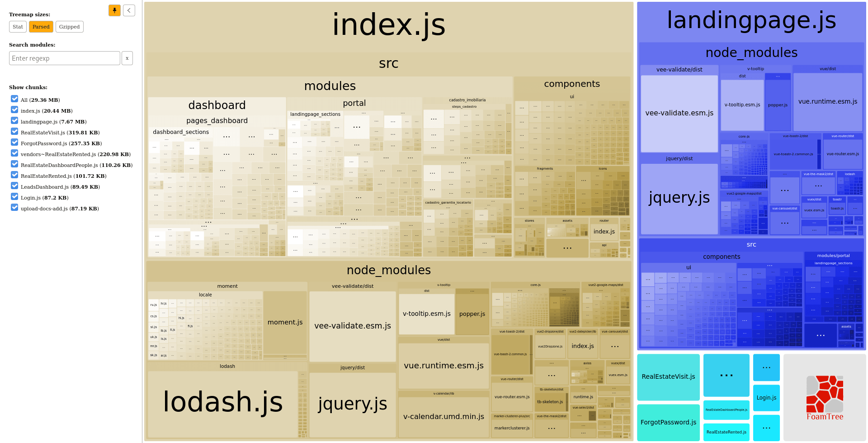Viewport: 868px width, 443px height.
Task: Clear the search regexp with x button
Action: (x=127, y=58)
